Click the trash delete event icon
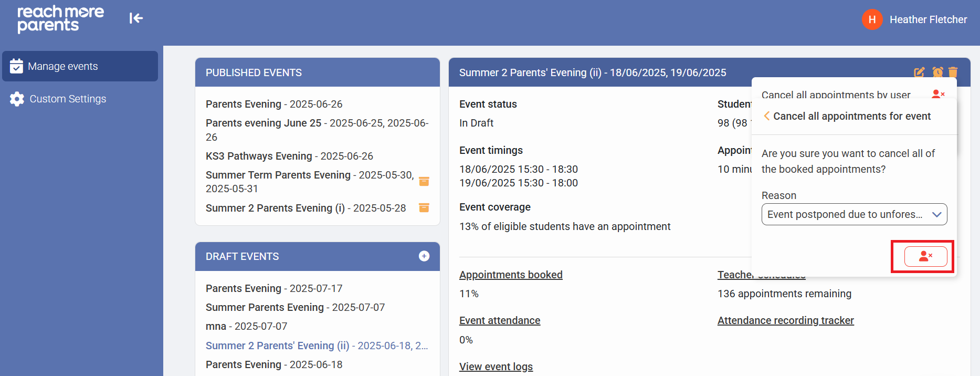The width and height of the screenshot is (980, 376). [953, 72]
